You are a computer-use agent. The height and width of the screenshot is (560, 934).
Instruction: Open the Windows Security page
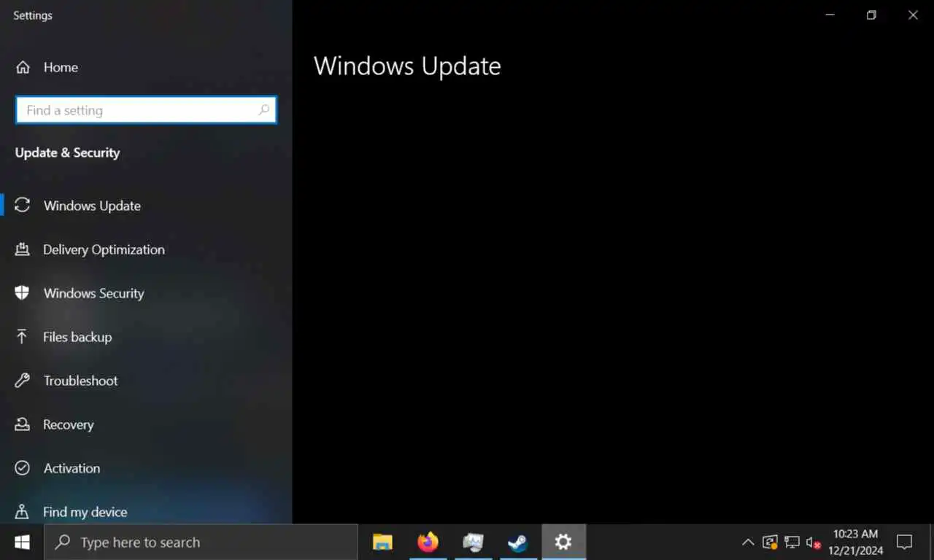click(146, 293)
